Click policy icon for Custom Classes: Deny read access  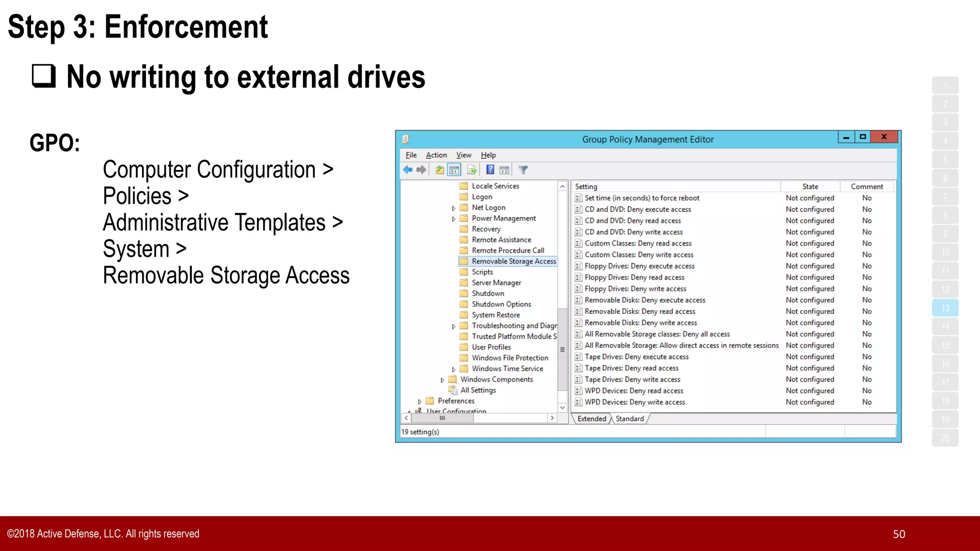click(579, 243)
